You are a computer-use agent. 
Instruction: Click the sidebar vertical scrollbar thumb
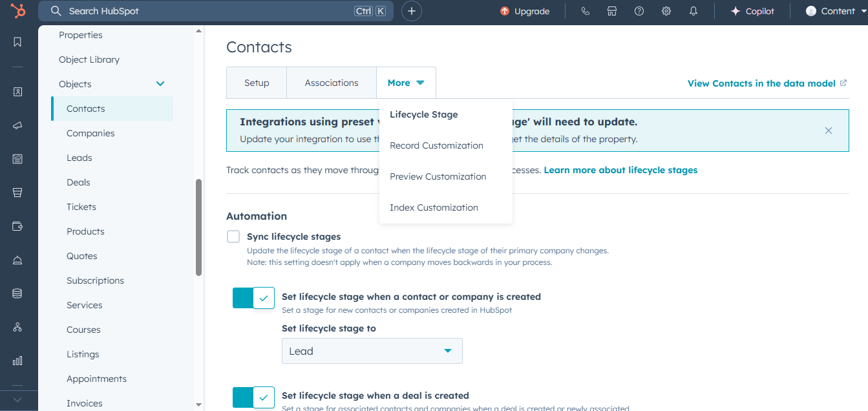[x=199, y=227]
